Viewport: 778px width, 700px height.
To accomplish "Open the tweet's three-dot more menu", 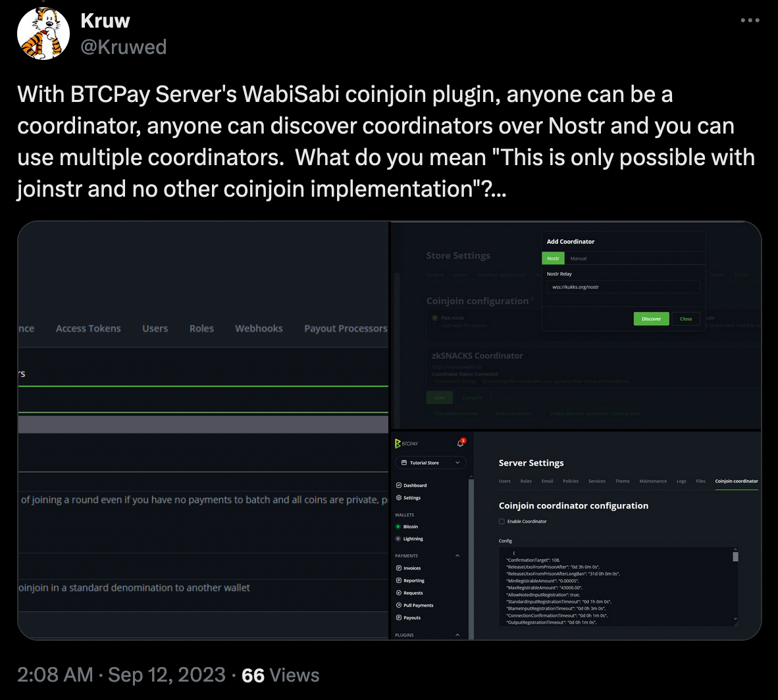I will (x=750, y=20).
